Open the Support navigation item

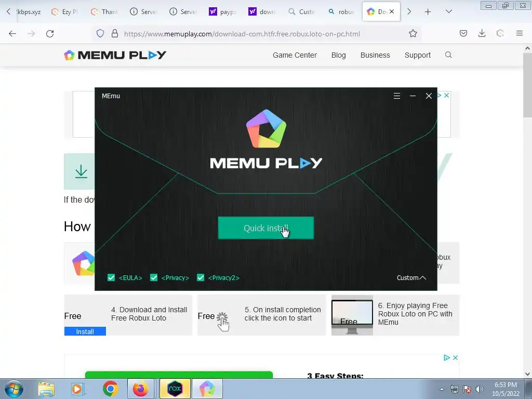pyautogui.click(x=417, y=55)
